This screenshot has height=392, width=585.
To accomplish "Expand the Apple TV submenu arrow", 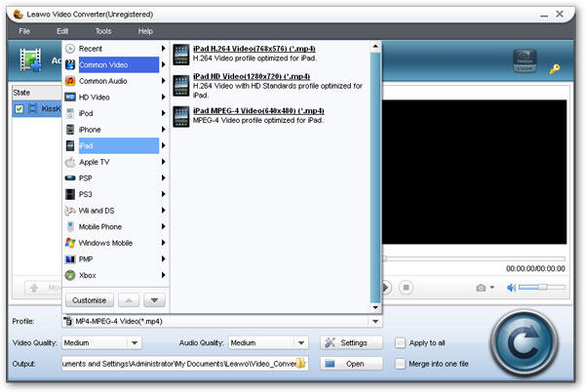I will point(164,162).
